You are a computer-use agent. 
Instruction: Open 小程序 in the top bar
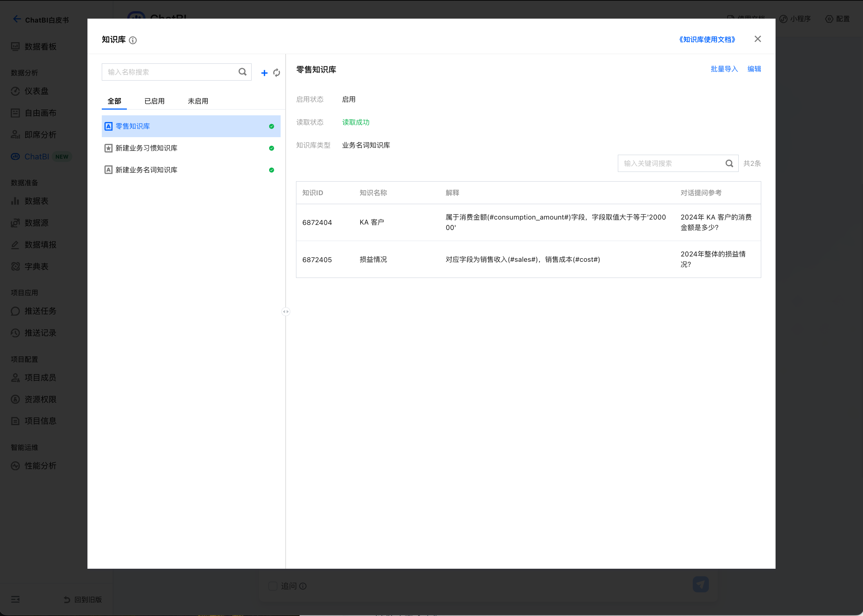(795, 19)
